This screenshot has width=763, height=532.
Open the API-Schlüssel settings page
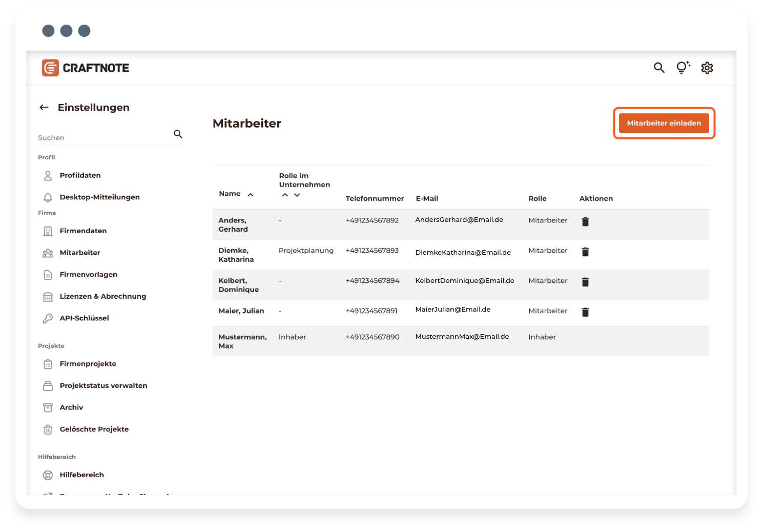tap(84, 318)
